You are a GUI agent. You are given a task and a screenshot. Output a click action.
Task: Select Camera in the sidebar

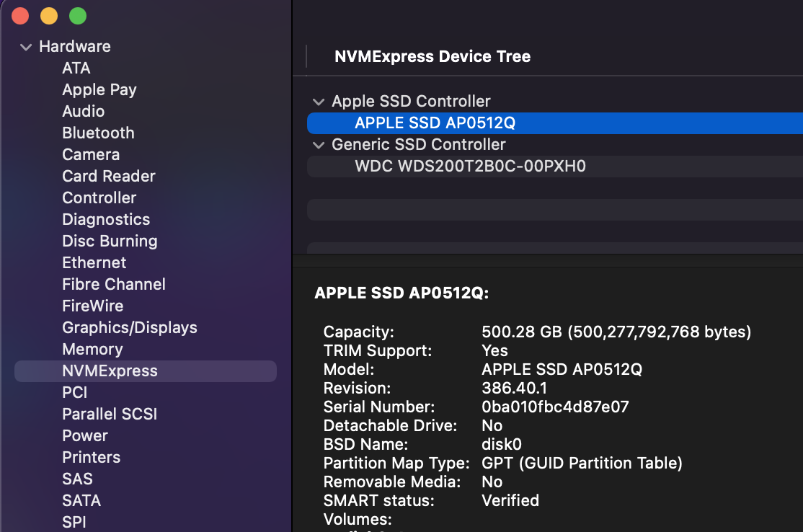[x=91, y=155]
